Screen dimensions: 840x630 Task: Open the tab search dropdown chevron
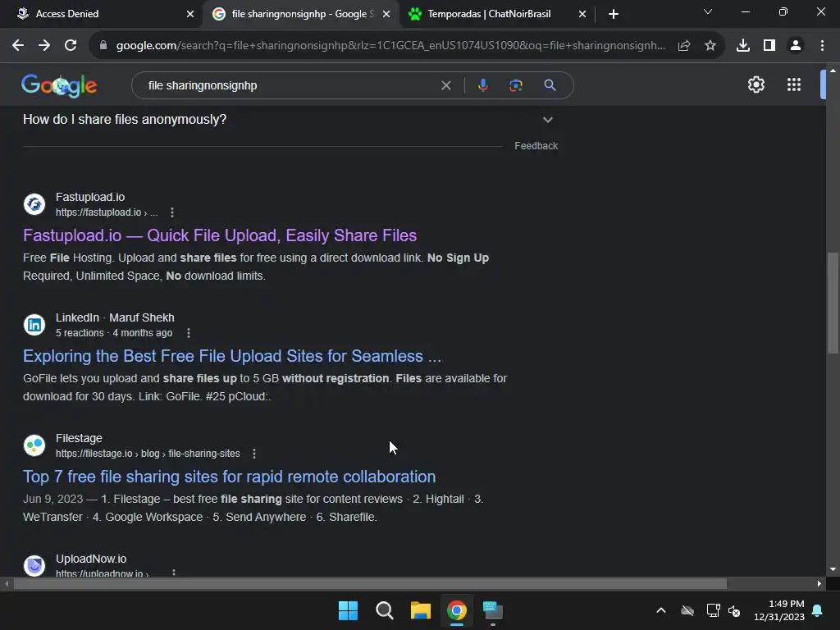(708, 11)
